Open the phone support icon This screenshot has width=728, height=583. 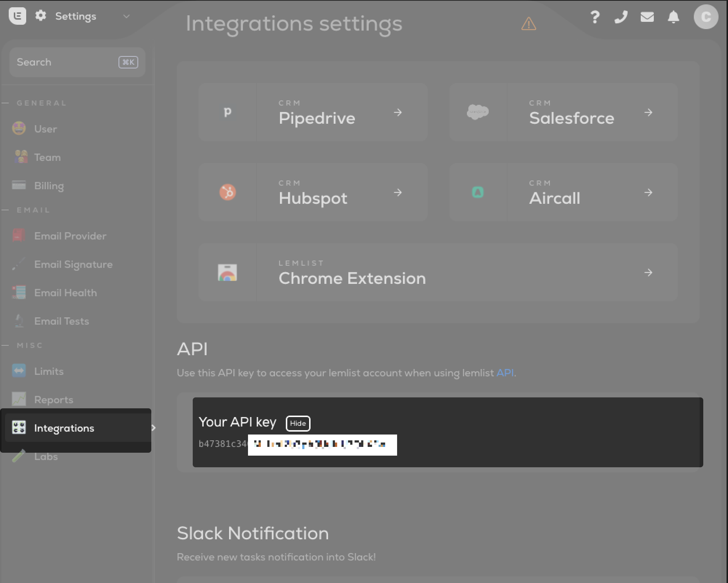coord(621,17)
